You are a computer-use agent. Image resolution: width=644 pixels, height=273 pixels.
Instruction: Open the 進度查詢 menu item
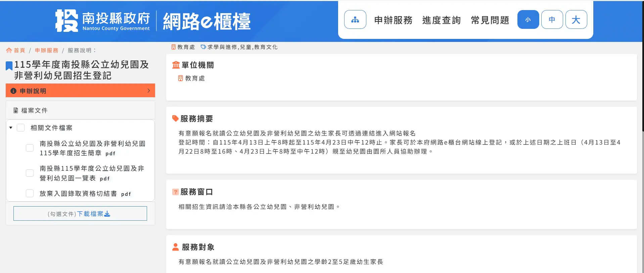click(441, 20)
